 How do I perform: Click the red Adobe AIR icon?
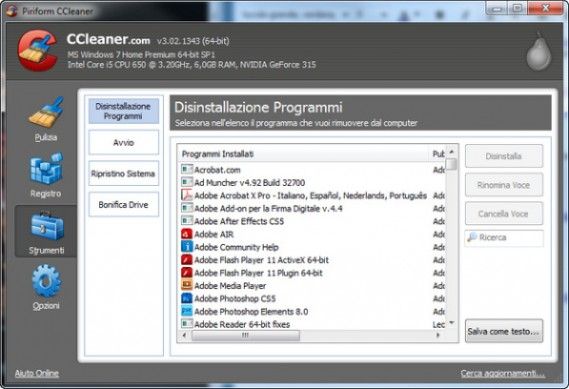tap(187, 234)
